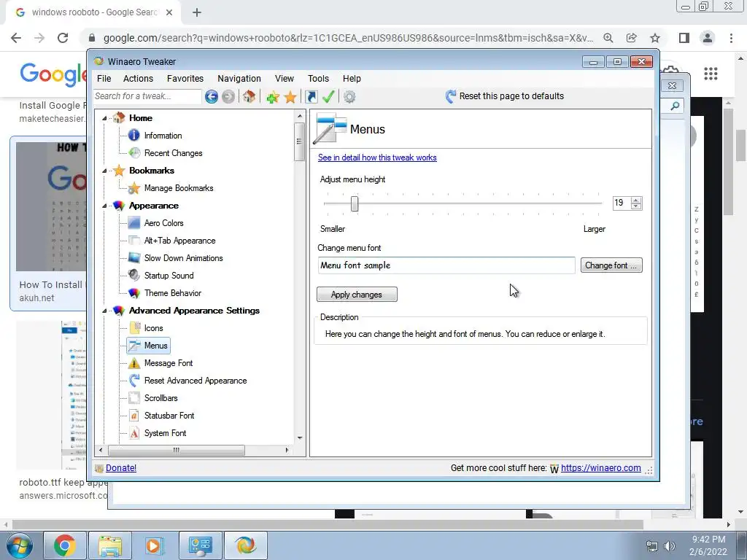Viewport: 747px width, 560px height.
Task: Open the Donate! link
Action: 121,468
